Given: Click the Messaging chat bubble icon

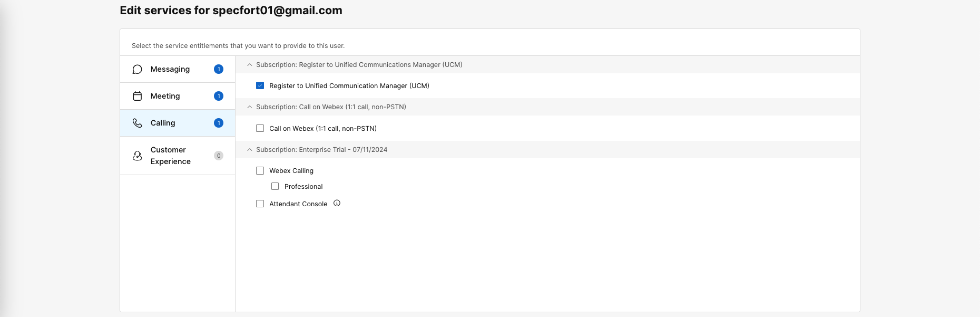Looking at the screenshot, I should (x=138, y=69).
